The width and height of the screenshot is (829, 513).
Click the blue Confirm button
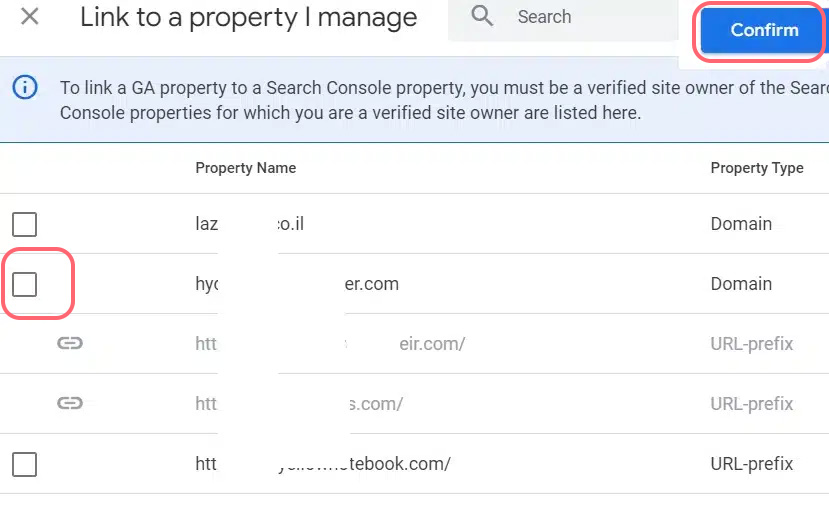click(763, 30)
